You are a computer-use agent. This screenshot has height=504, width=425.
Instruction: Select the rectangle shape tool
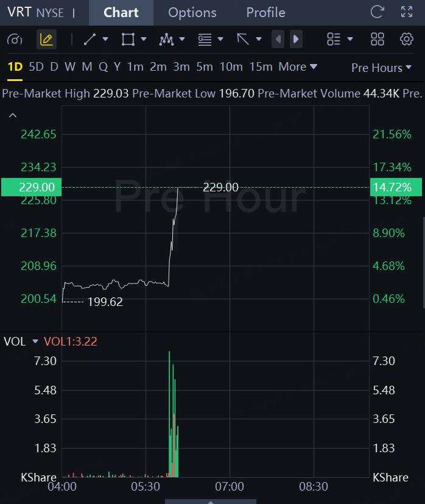128,39
